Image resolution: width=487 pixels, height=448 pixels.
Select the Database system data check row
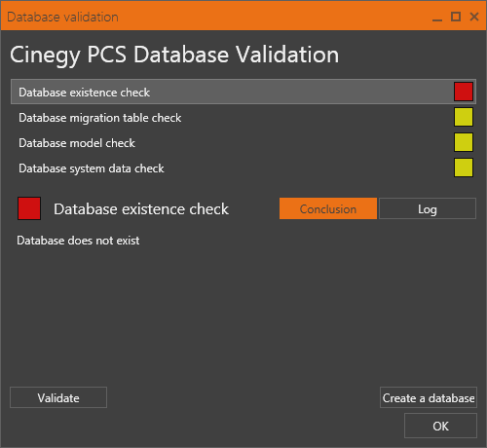click(x=243, y=168)
